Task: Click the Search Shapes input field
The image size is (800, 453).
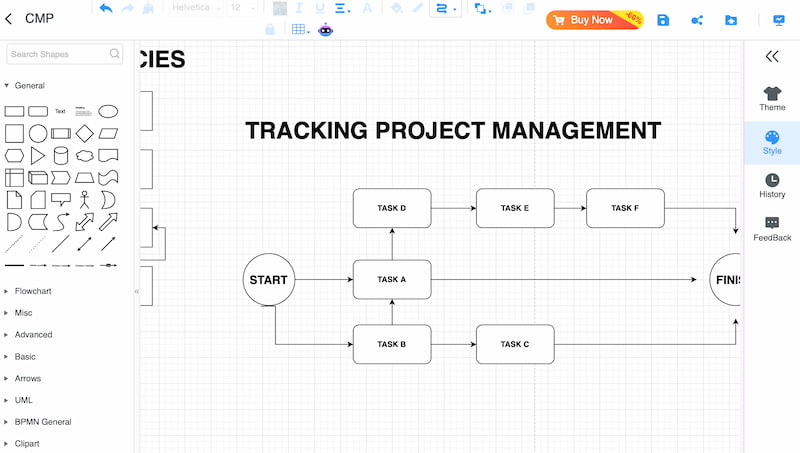Action: click(64, 54)
